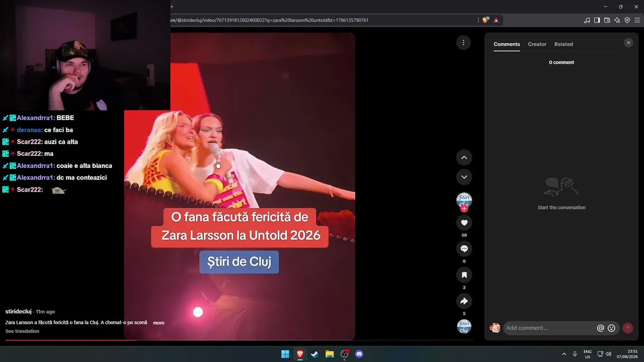Image resolution: width=644 pixels, height=362 pixels.
Task: Open the media playlist music-note icon
Action: tap(587, 20)
